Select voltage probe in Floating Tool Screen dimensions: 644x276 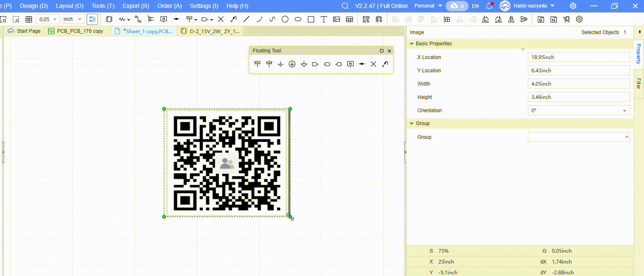point(385,64)
